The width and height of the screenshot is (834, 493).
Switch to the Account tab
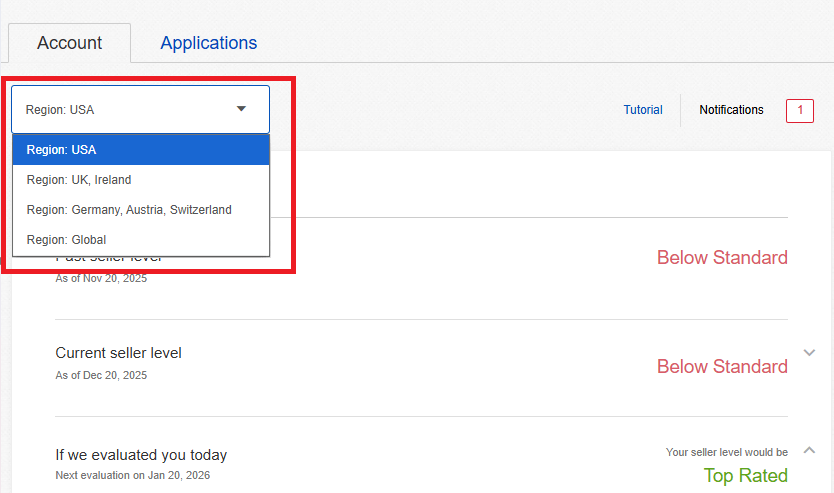69,43
